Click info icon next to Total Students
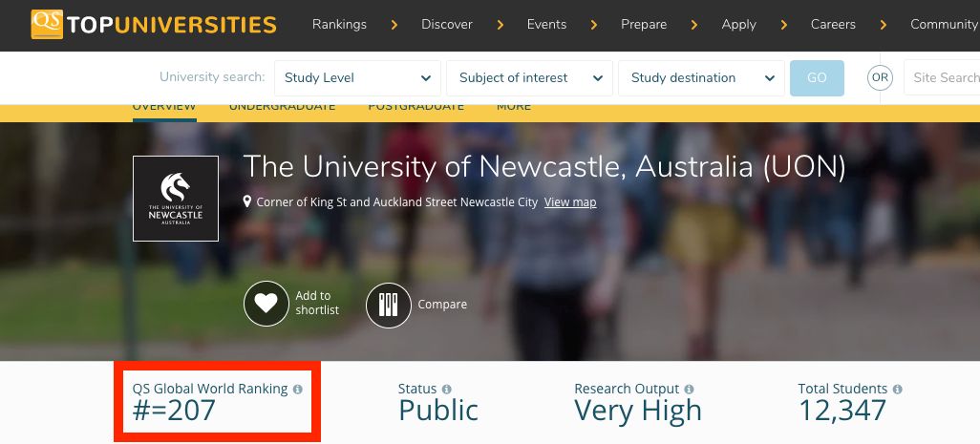This screenshot has height=444, width=980. pyautogui.click(x=898, y=390)
